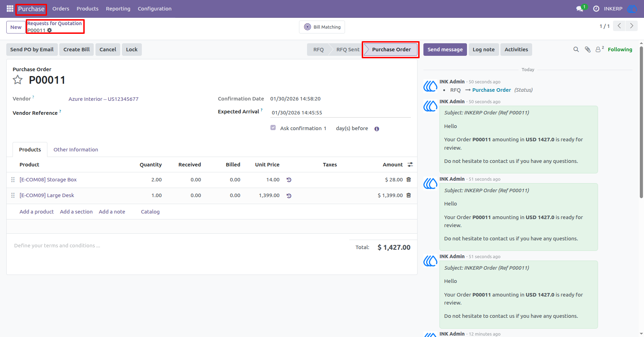
Task: Open Bill Matching smart button
Action: point(322,27)
